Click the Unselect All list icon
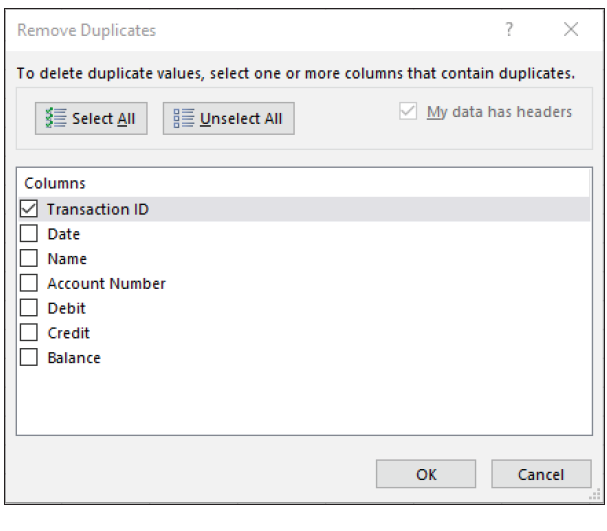The image size is (607, 531). click(x=184, y=119)
